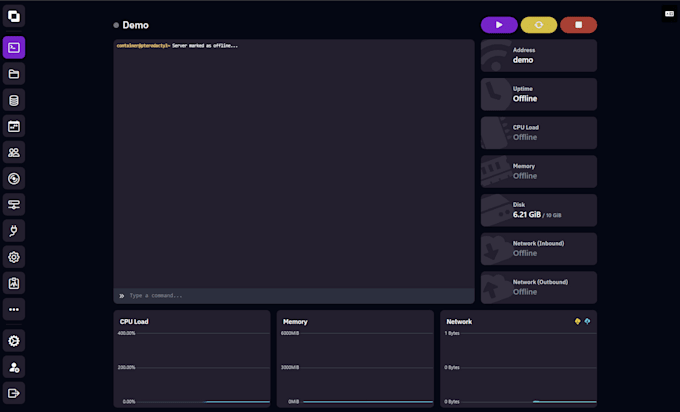Open the Console page in sidebar
680x412 pixels.
pyautogui.click(x=14, y=47)
